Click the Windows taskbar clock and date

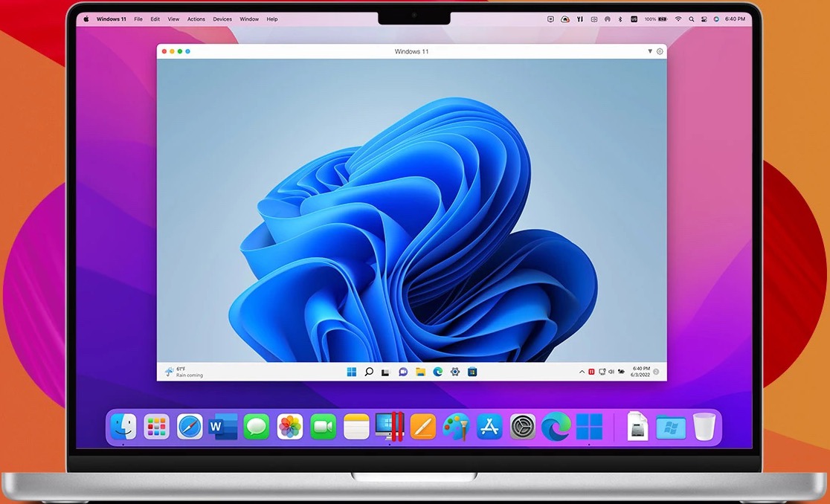pos(641,372)
